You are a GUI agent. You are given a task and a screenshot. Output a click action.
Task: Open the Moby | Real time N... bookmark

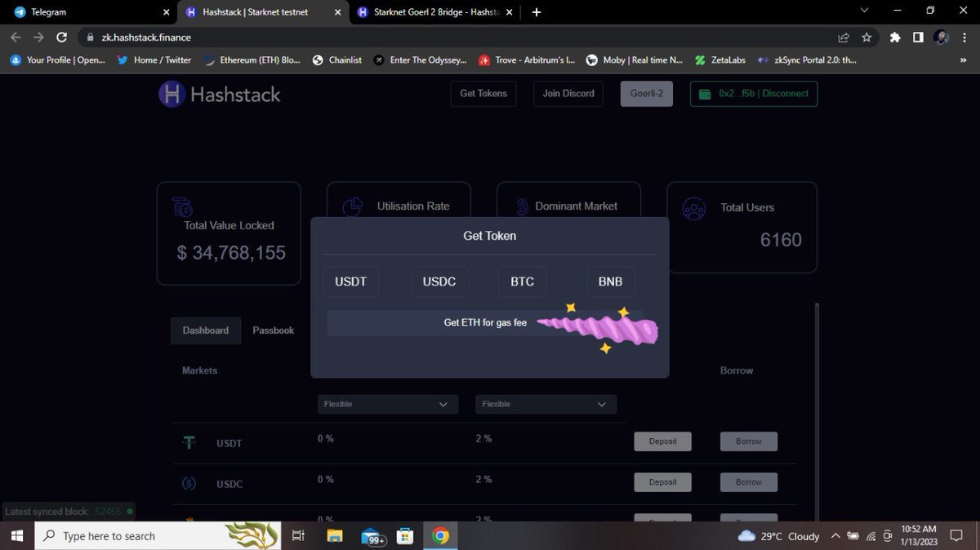[635, 60]
